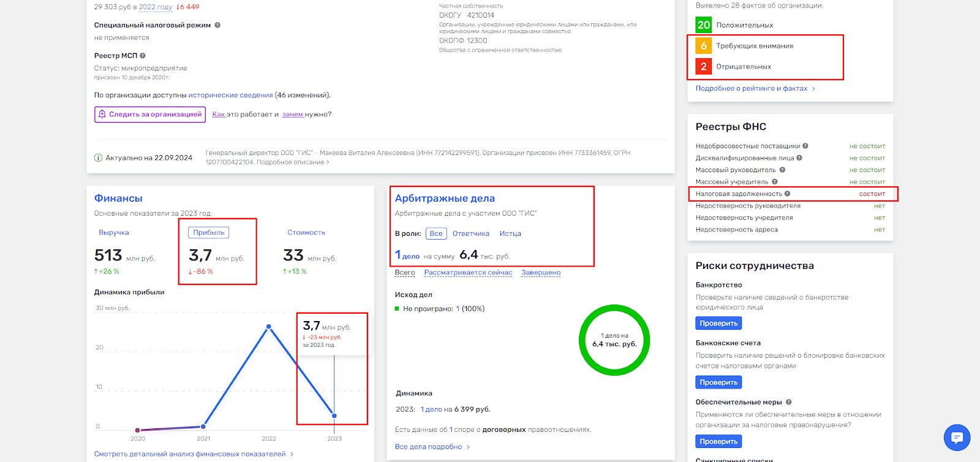Click help icon next to Специальный налоговый режим
The image size is (980, 462).
click(x=217, y=25)
